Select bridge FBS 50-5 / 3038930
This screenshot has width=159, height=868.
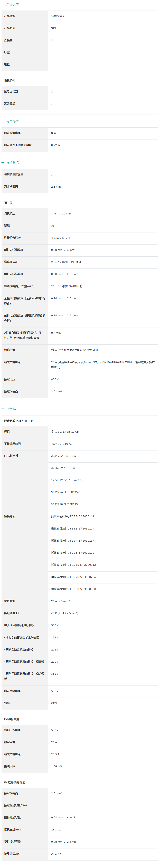point(73,589)
